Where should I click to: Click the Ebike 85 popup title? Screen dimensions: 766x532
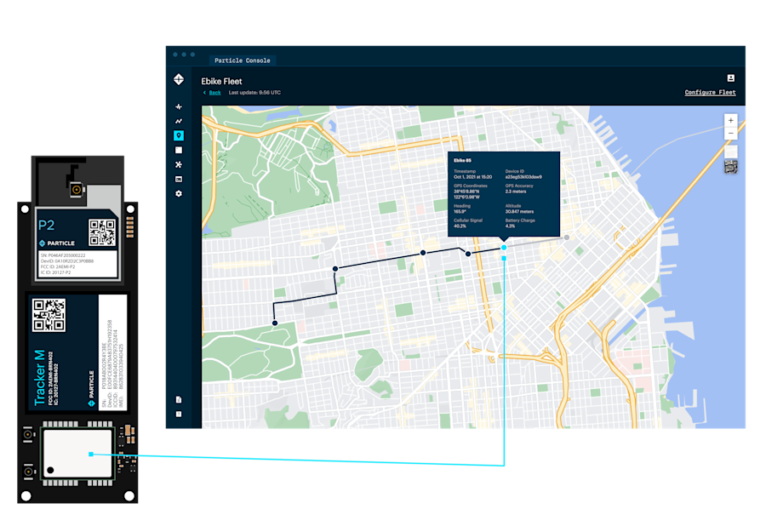[462, 160]
